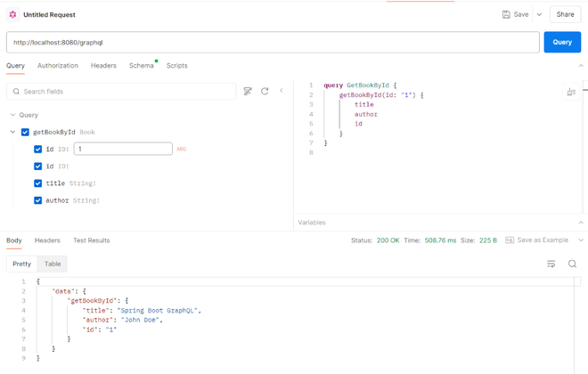This screenshot has height=374, width=588.
Task: Uncheck the getBookById field checkbox
Action: pos(25,132)
